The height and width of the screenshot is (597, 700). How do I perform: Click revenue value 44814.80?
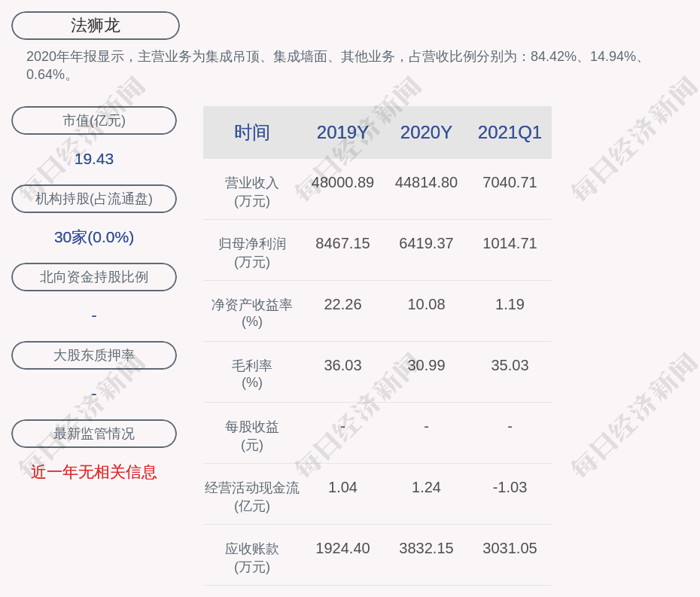[x=426, y=183]
